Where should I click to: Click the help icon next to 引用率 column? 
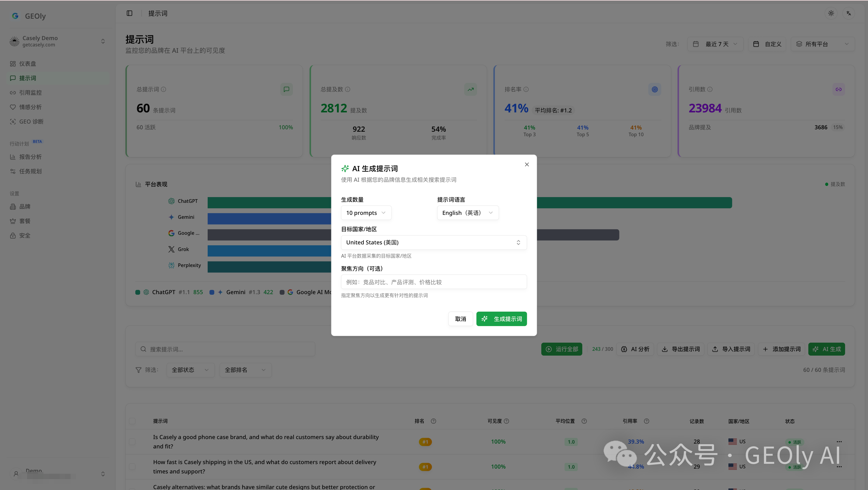[646, 421]
